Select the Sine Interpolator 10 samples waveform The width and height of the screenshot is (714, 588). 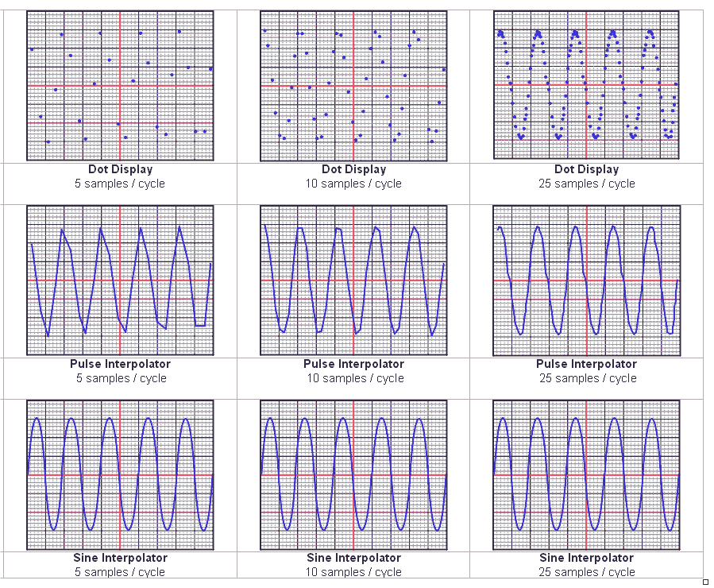point(353,474)
